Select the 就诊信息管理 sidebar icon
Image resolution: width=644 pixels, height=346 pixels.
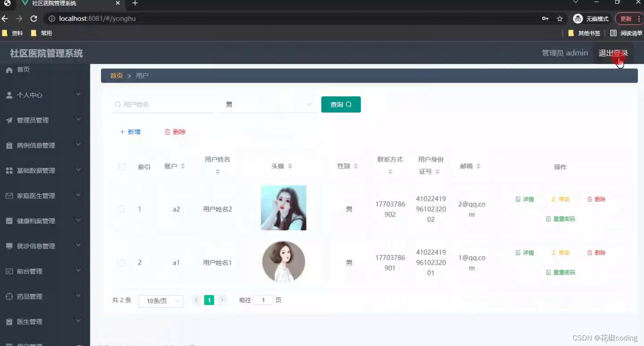[9, 246]
